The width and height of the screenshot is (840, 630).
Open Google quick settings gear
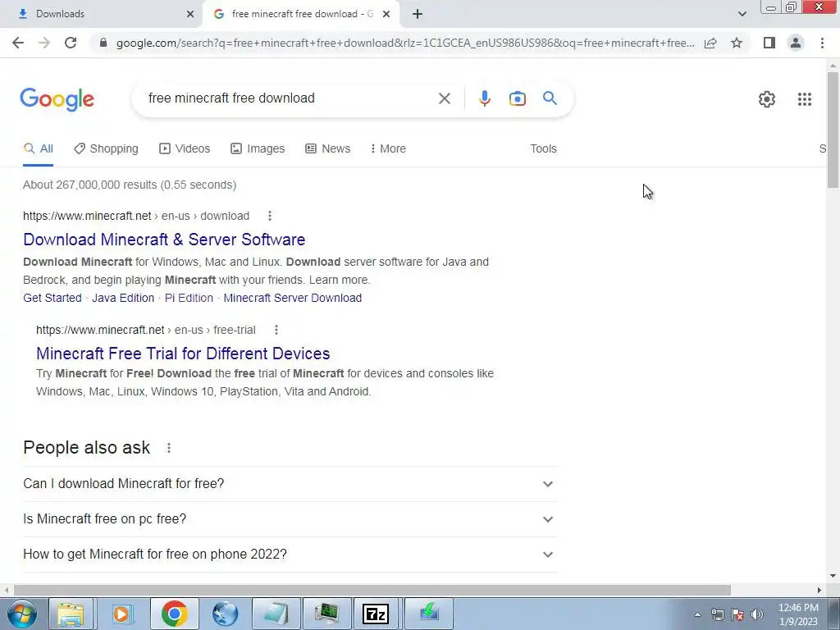click(767, 99)
